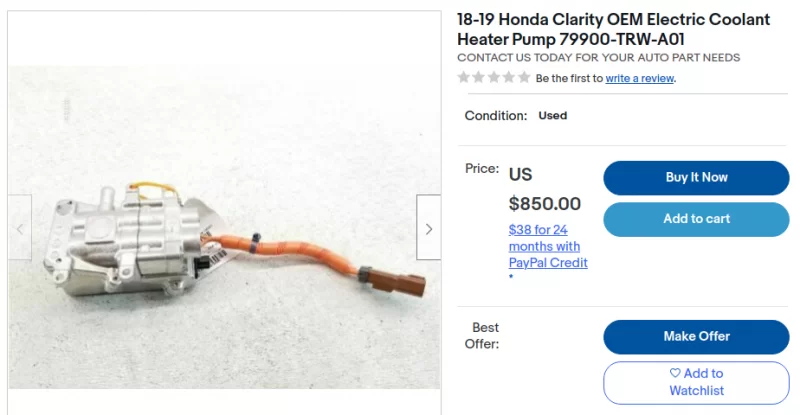Screen dimensions: 800x415
Task: Show the next product photo
Action: 429,227
